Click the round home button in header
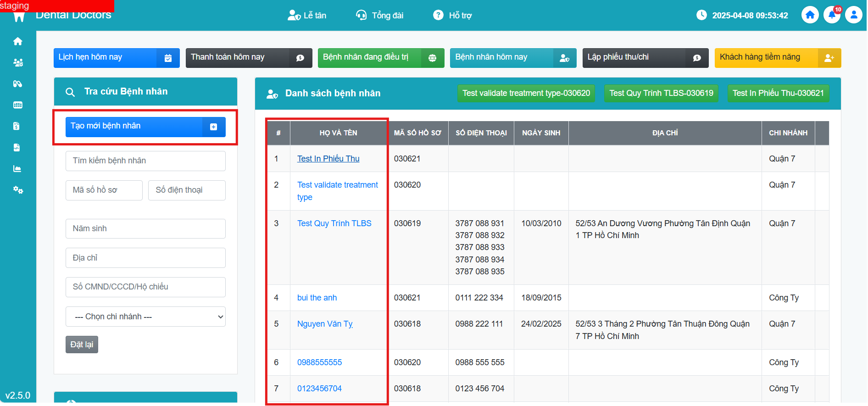This screenshot has height=406, width=868. point(810,15)
